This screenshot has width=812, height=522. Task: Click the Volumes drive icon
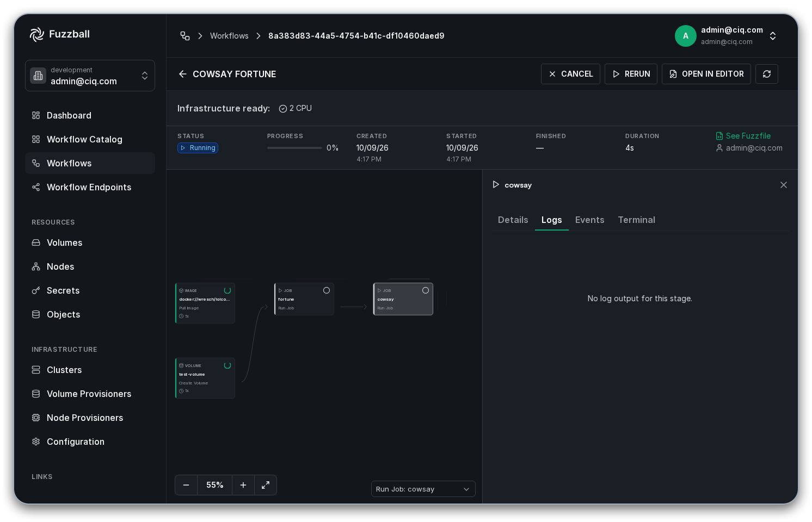pos(36,243)
